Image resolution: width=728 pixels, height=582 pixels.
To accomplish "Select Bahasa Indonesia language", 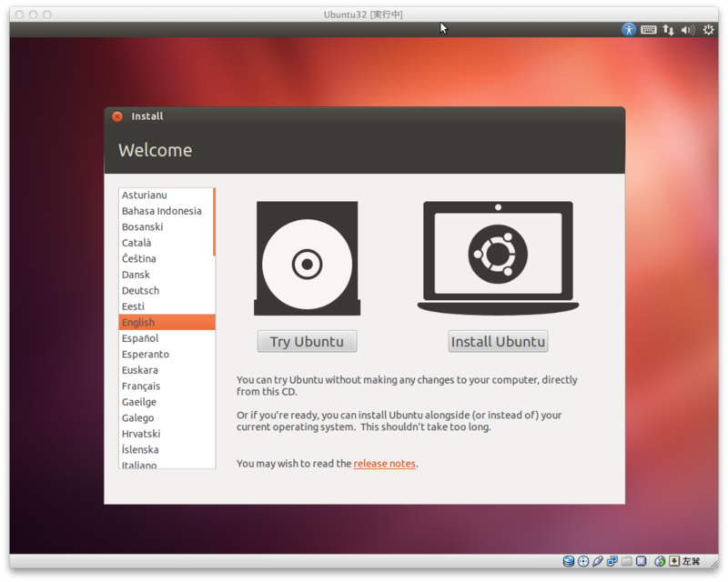I will point(166,211).
